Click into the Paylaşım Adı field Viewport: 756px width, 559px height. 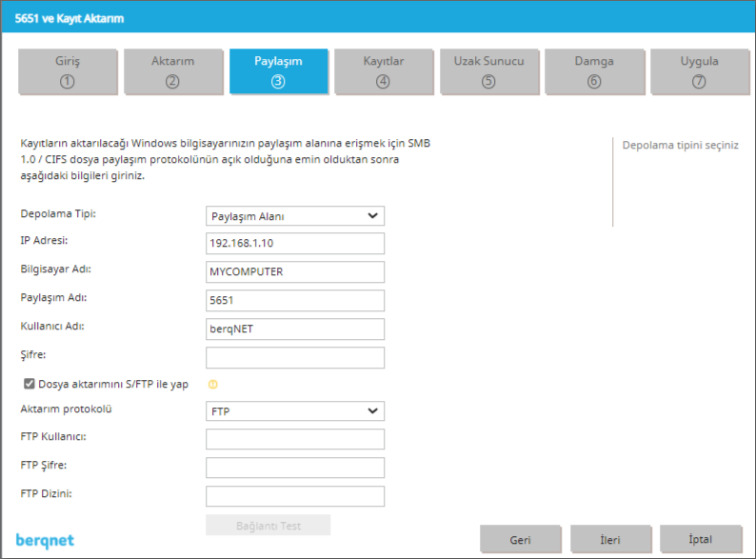point(295,301)
